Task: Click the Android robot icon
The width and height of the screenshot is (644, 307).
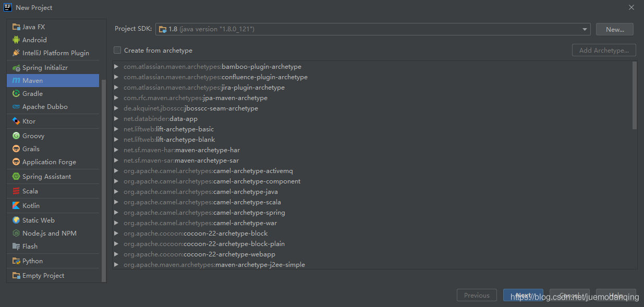Action: 16,40
